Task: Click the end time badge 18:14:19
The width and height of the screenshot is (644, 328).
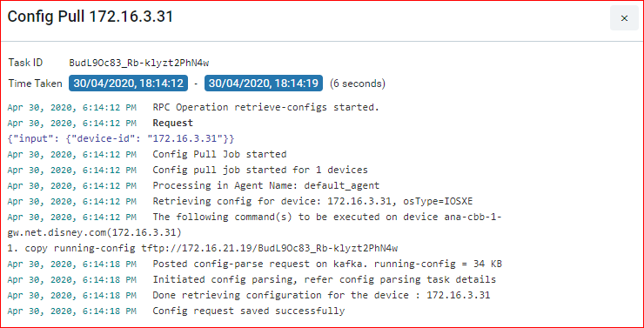Action: (x=264, y=84)
